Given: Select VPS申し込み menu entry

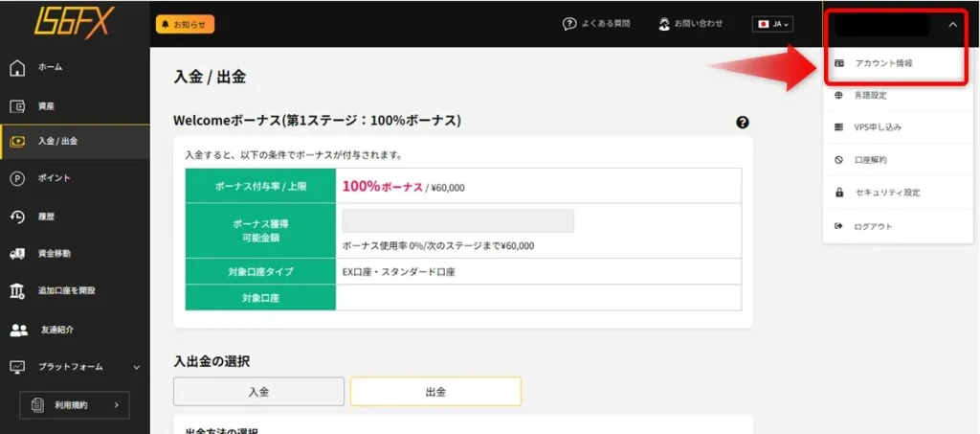Looking at the screenshot, I should pyautogui.click(x=898, y=127).
